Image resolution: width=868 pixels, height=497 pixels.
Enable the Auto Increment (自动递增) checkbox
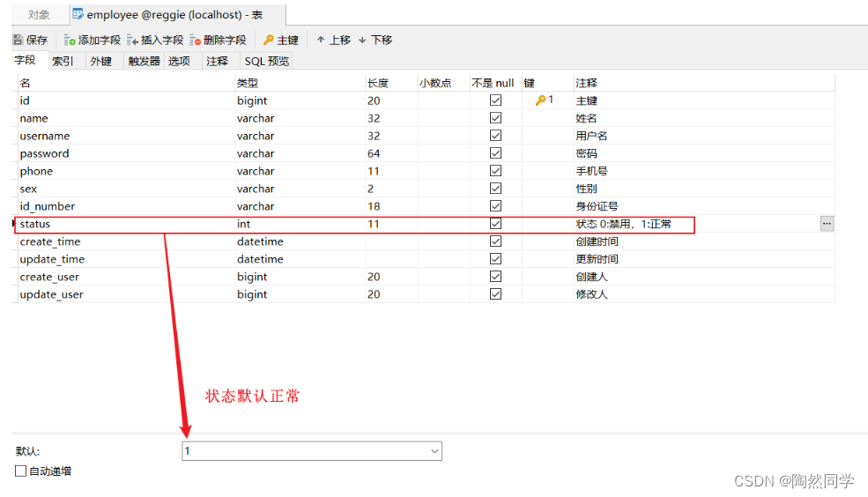pyautogui.click(x=20, y=471)
